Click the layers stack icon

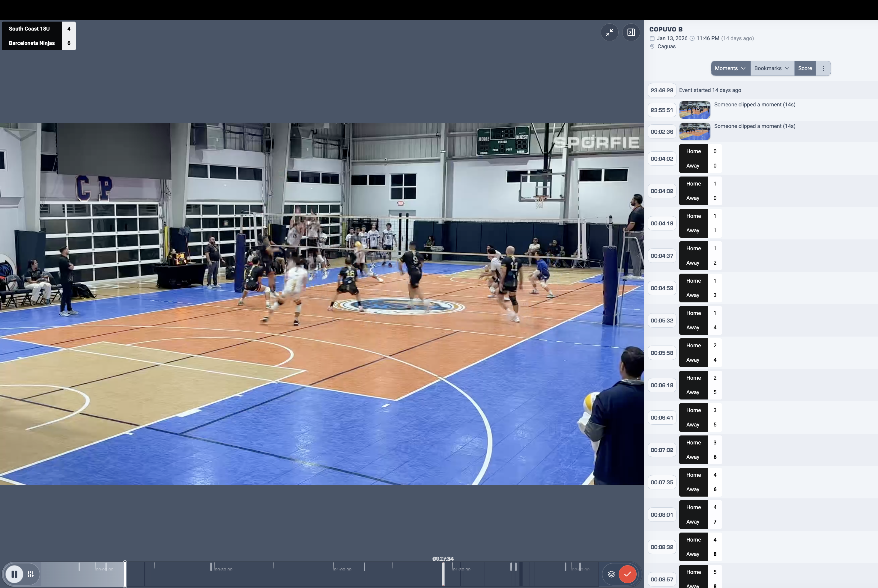(x=611, y=574)
